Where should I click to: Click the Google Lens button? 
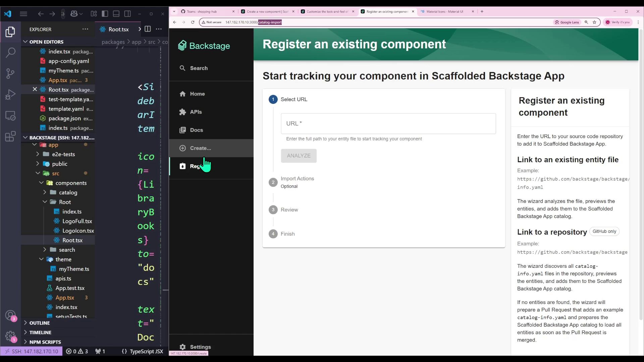567,22
